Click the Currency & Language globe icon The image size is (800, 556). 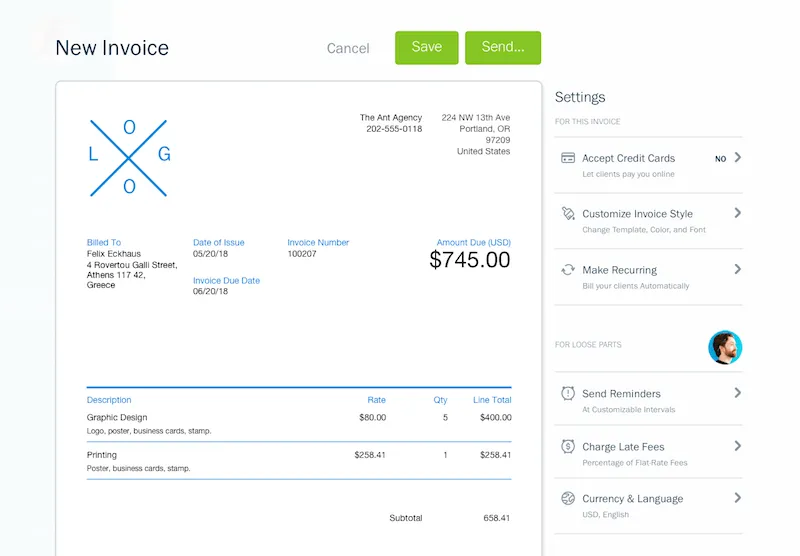pos(567,498)
